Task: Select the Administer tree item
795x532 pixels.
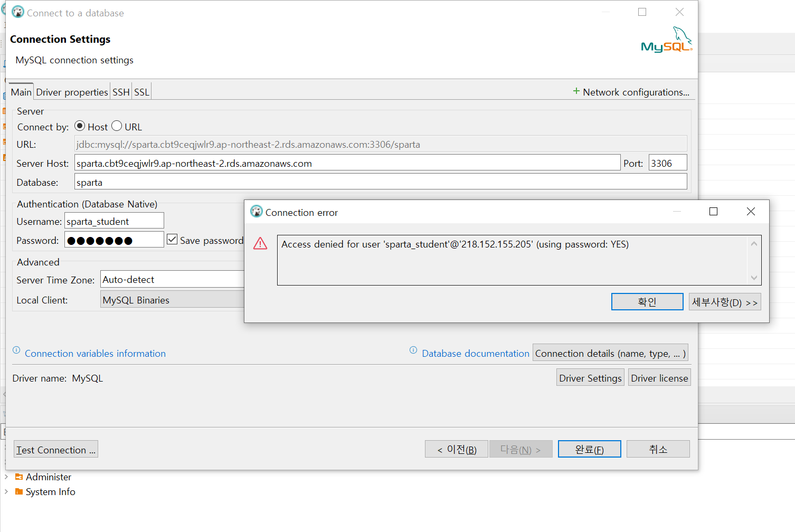Action: click(49, 477)
